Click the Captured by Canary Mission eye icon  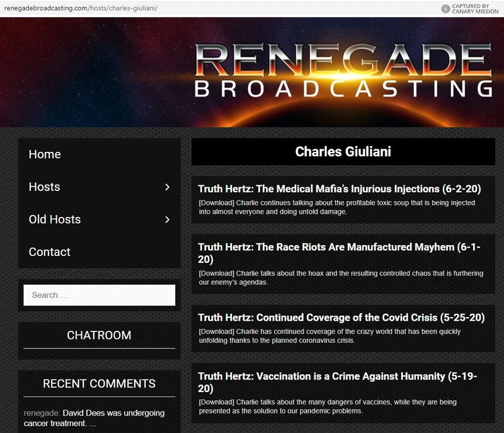coord(445,8)
